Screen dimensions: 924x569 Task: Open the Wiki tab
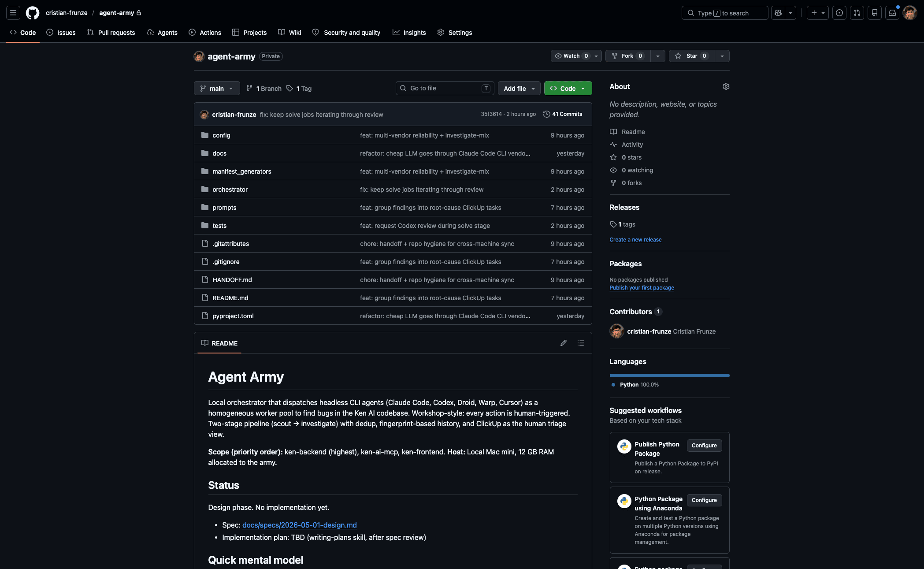click(x=289, y=32)
